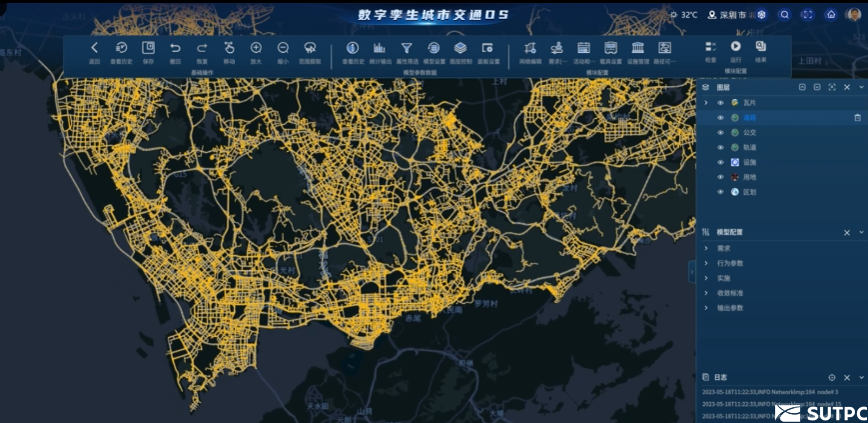Select the 轨道 layer name
The height and width of the screenshot is (423, 868).
point(749,147)
